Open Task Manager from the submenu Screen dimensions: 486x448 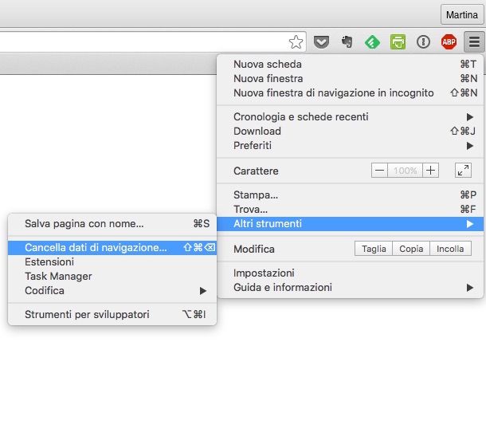point(112,277)
